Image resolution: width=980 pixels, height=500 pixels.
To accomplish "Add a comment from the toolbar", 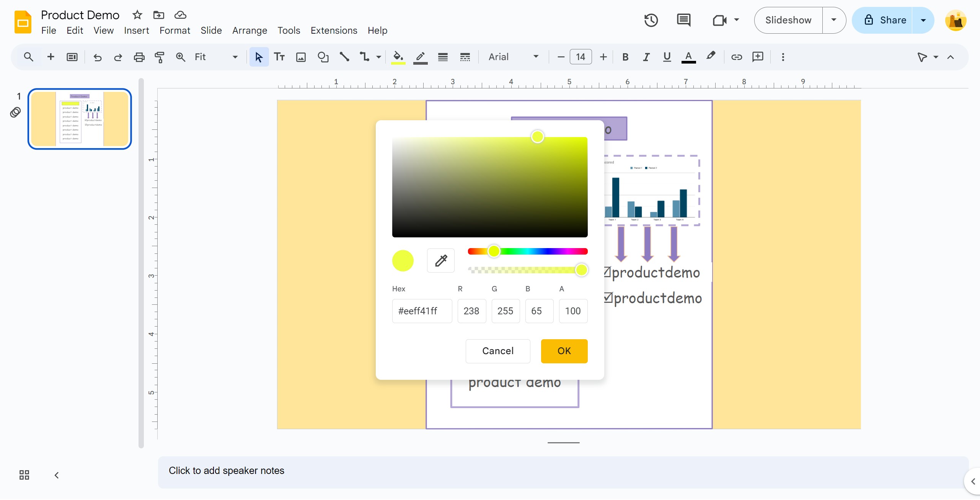I will coord(758,57).
